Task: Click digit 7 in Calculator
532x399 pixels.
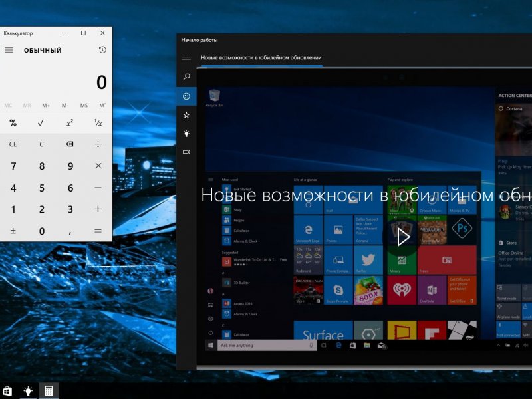Action: [x=13, y=166]
